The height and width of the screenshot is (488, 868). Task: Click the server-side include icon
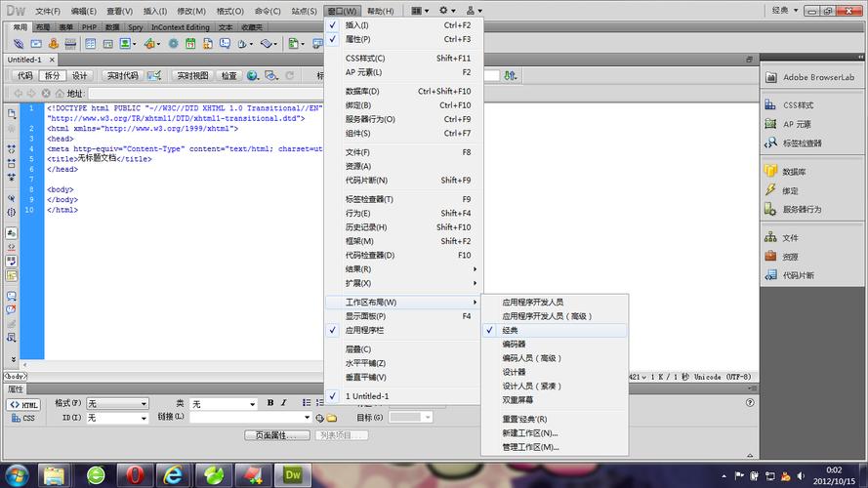tap(208, 44)
